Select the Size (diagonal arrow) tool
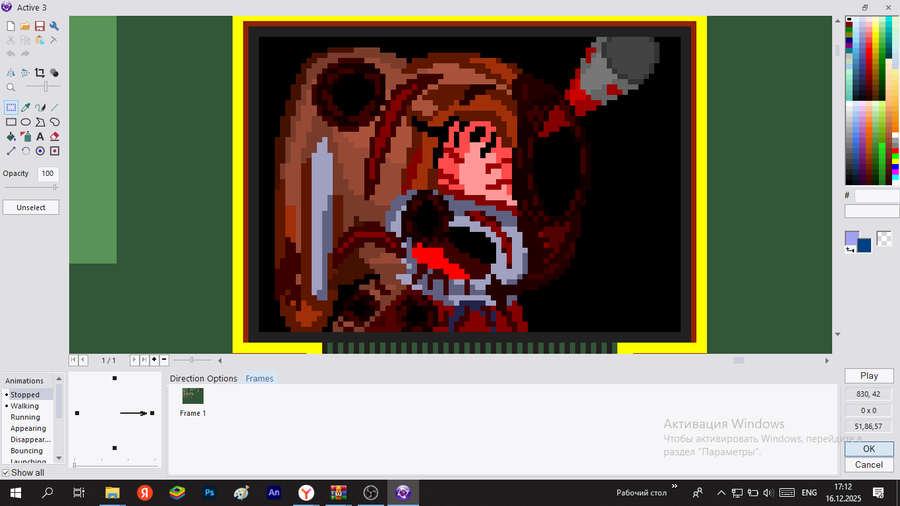Viewport: 900px width, 506px height. (11, 151)
